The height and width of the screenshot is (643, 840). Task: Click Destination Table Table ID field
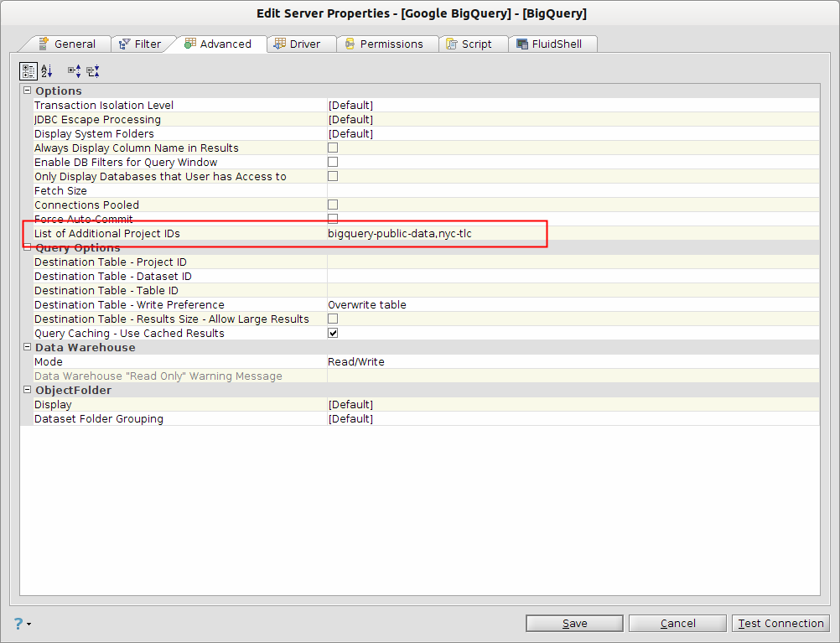pos(573,290)
